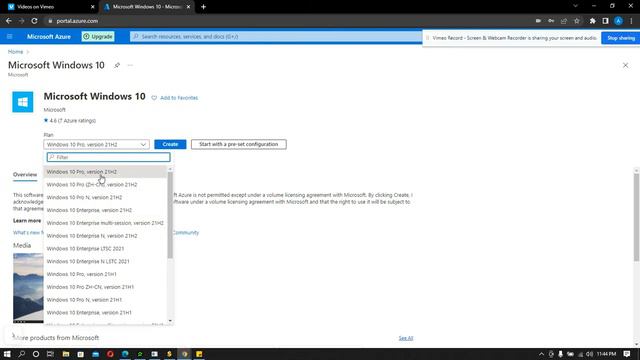Screen dimensions: 640x360
Task: Open the ellipsis more options near title
Action: (x=130, y=65)
